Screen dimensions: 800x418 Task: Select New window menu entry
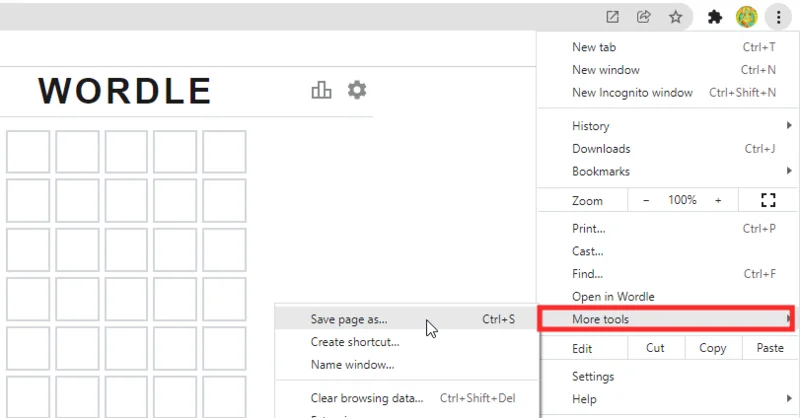(x=668, y=70)
